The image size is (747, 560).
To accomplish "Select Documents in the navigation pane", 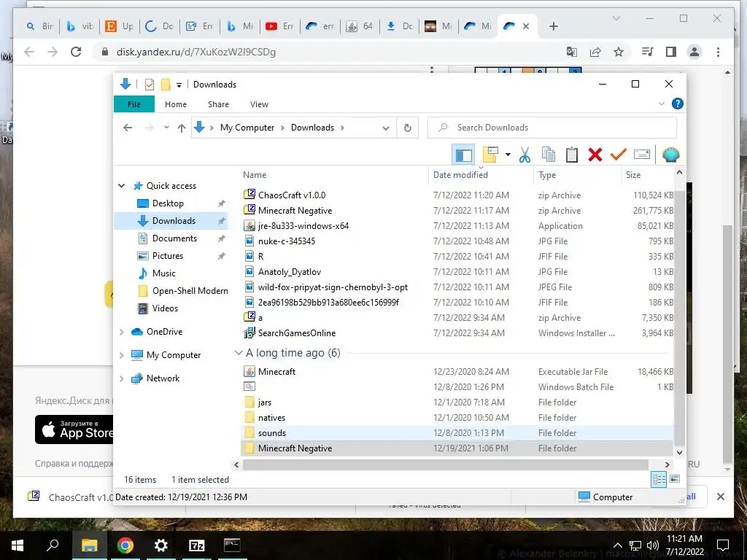I will click(174, 238).
